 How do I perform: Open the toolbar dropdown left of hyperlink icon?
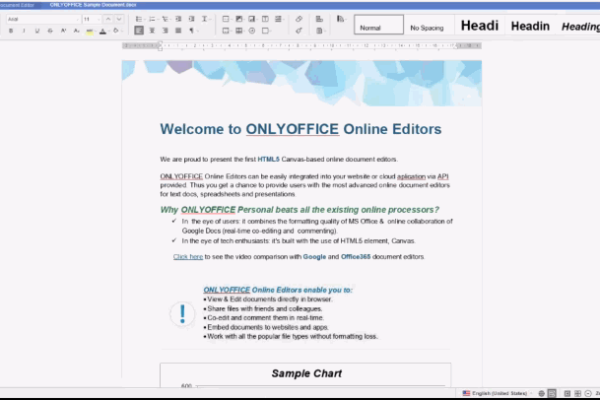pyautogui.click(x=279, y=19)
